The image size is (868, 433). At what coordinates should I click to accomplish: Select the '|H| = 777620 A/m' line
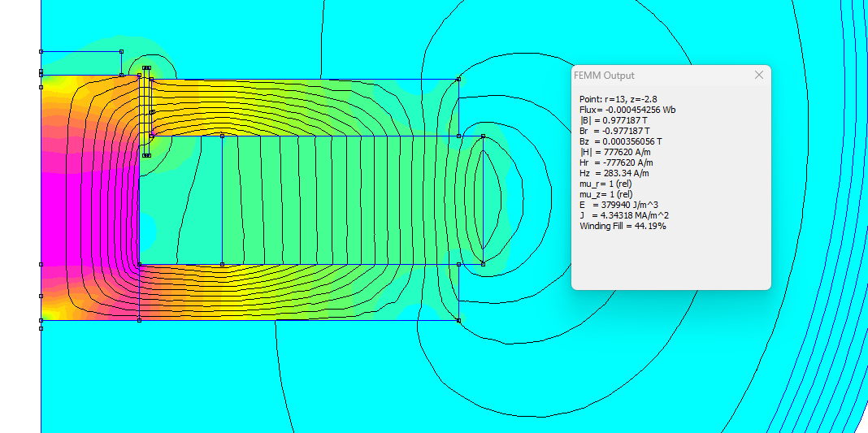[x=614, y=152]
